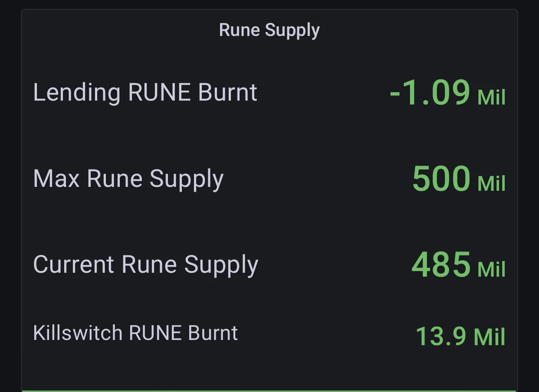
Task: Click the Killswitch RUNE Burnt label
Action: tap(135, 333)
